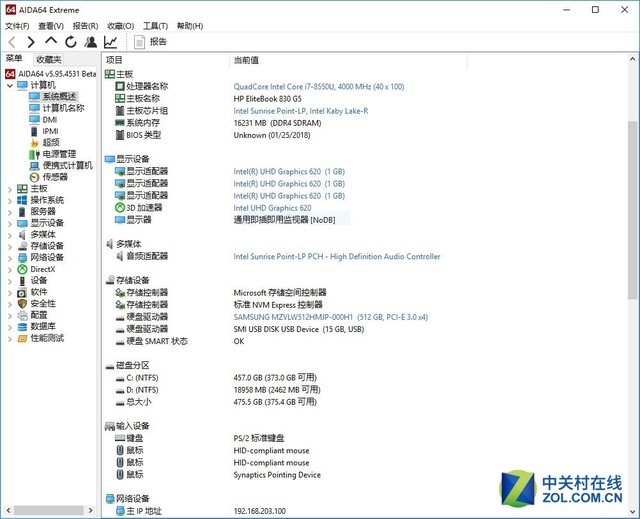Click the 操作系统 Windows logo icon

pos(22,200)
